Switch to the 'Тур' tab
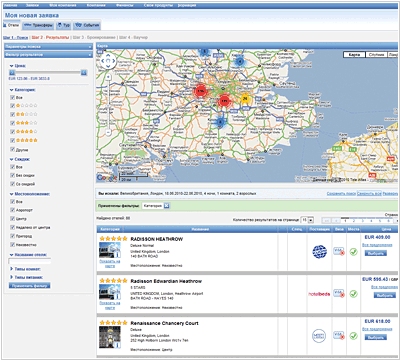The width and height of the screenshot is (400, 360). point(63,25)
